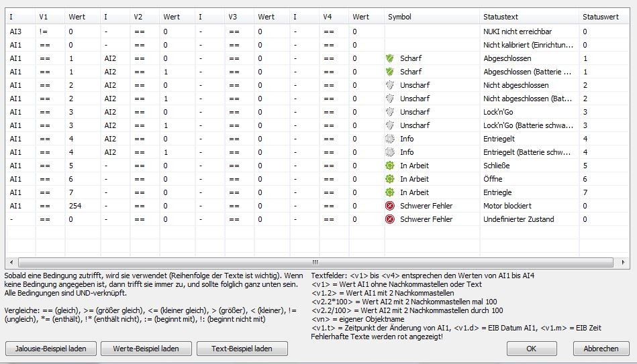Confirm with the OK button
This screenshot has height=364, width=637.
[532, 349]
